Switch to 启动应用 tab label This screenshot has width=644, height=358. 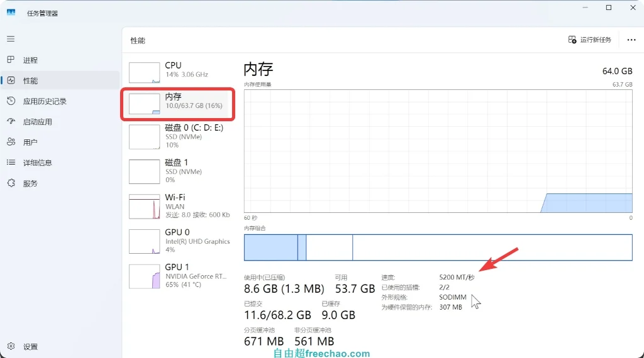point(37,122)
